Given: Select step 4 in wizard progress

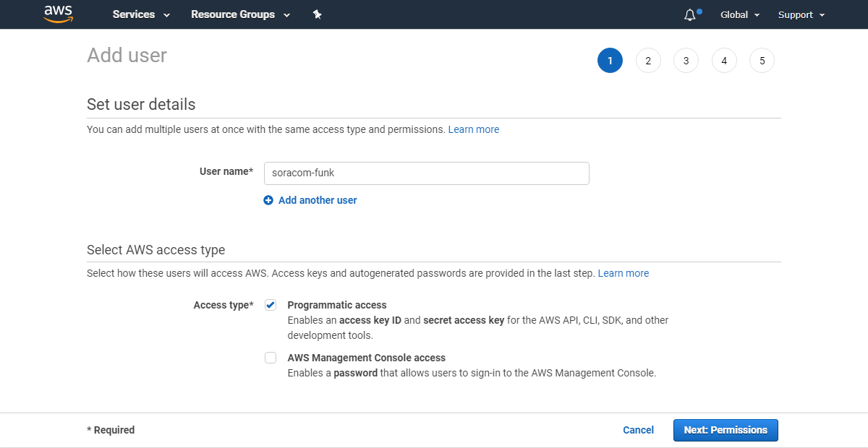Looking at the screenshot, I should click(724, 61).
